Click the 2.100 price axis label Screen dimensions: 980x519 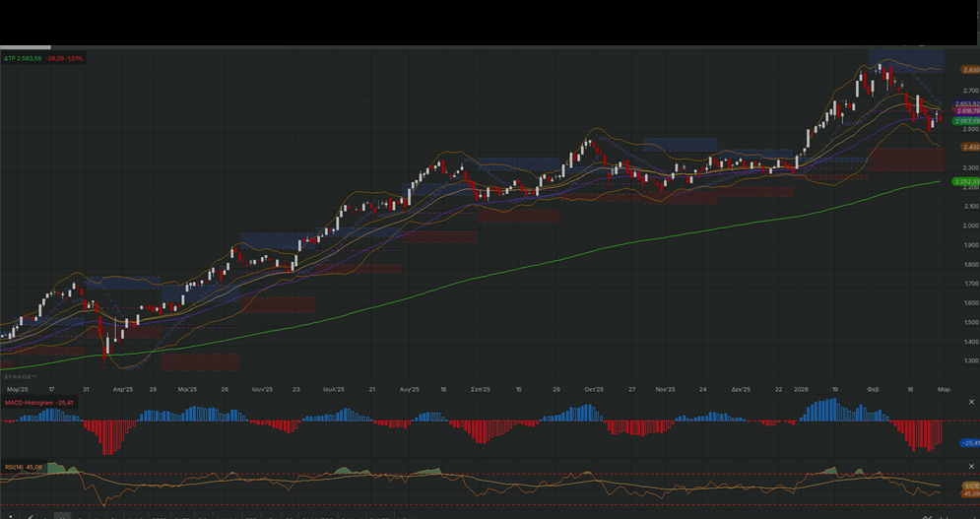[x=970, y=207]
